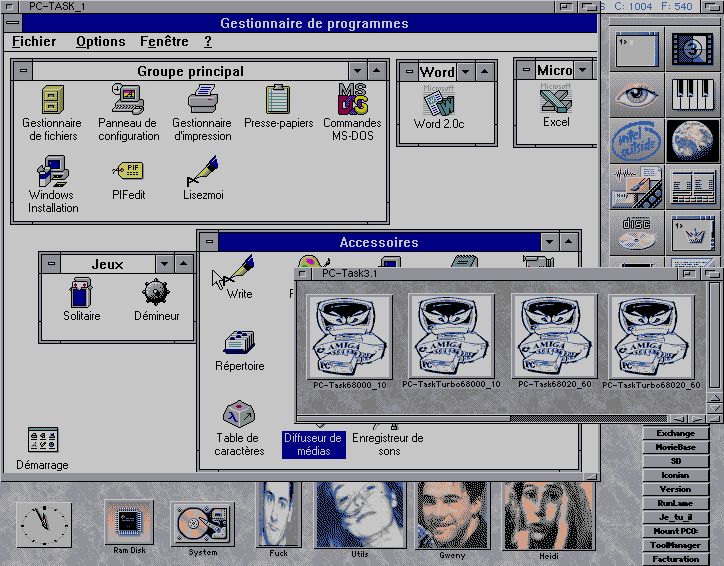Open Windows Installation icon
The image size is (724, 566).
click(x=53, y=171)
